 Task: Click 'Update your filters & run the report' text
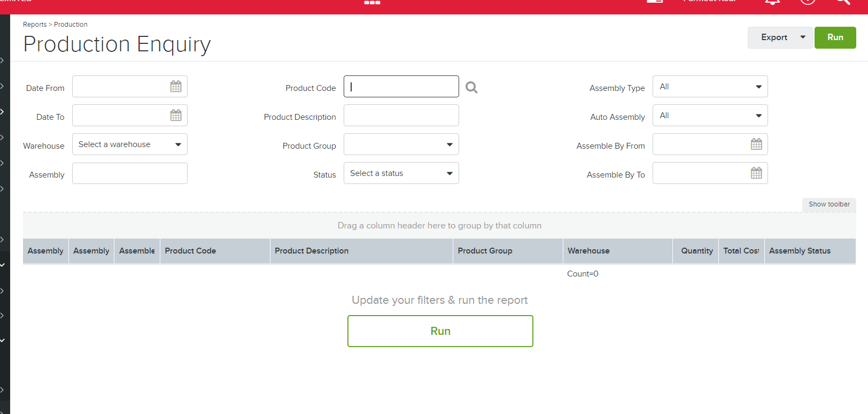(439, 300)
